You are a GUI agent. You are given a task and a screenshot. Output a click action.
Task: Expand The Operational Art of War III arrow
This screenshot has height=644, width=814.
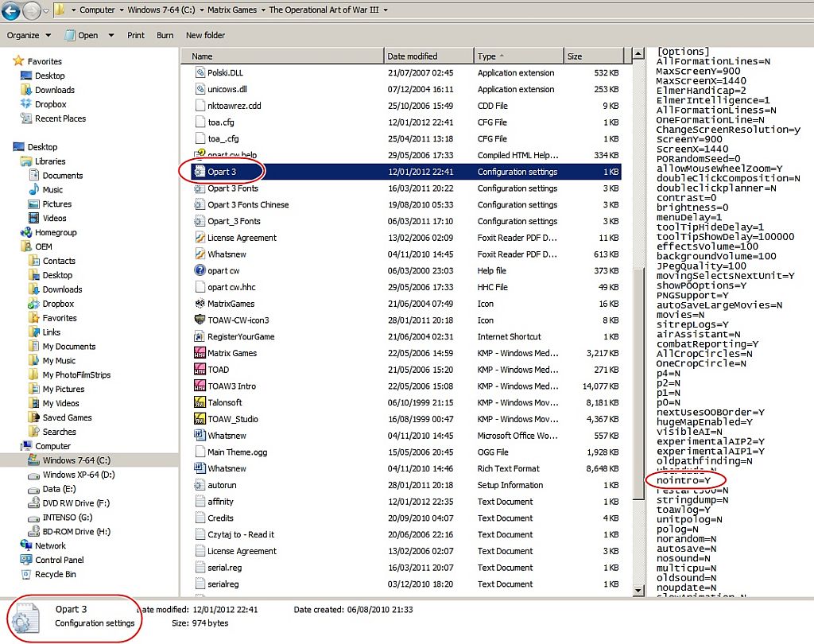(386, 10)
